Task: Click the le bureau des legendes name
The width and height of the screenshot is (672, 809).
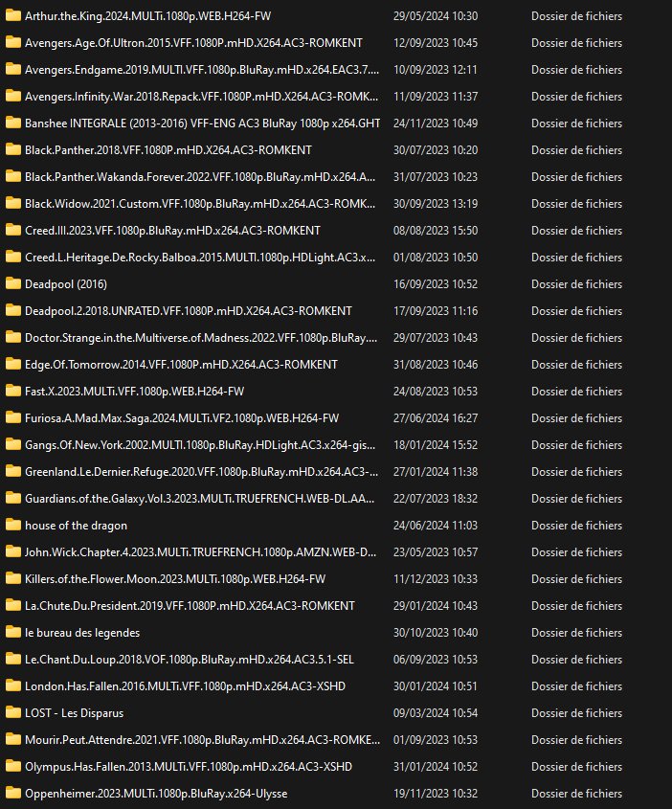Action: 82,633
